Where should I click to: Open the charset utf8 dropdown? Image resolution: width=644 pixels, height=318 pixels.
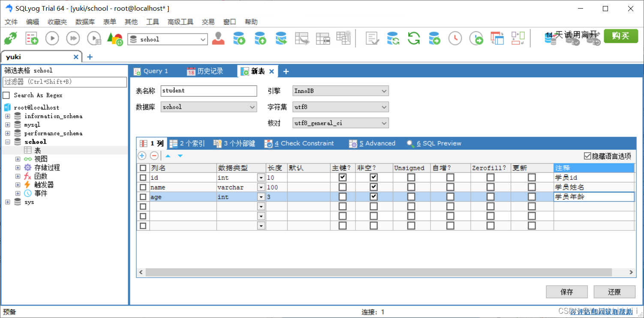[384, 107]
